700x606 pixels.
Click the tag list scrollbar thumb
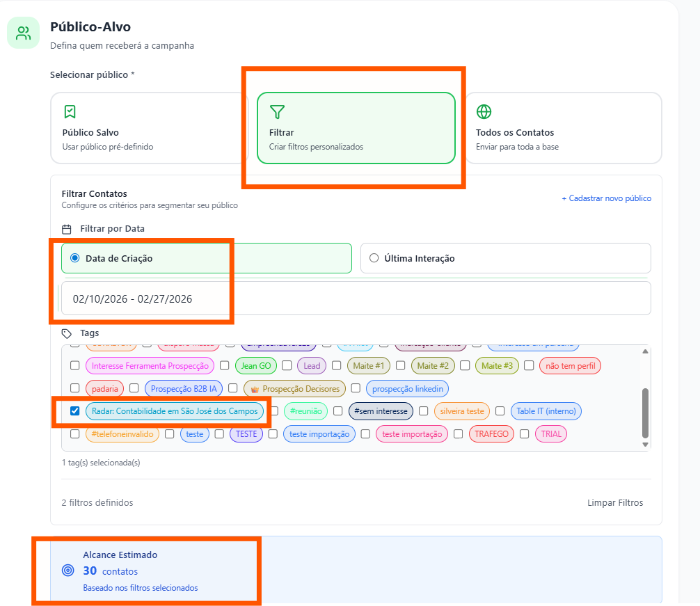pos(645,413)
